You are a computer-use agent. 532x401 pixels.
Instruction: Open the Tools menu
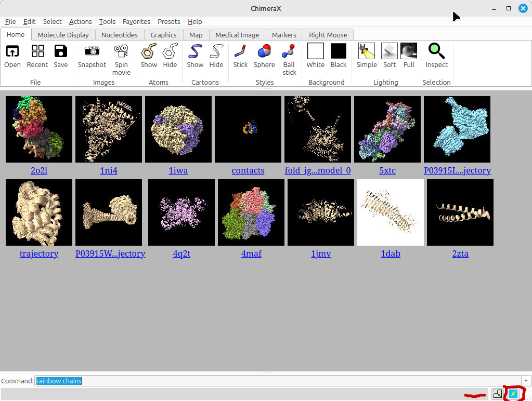tap(107, 21)
